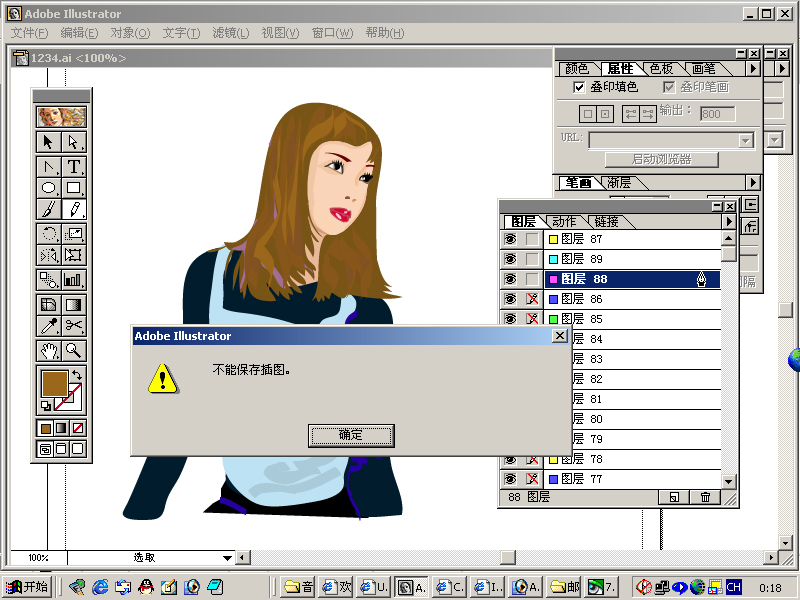Switch to the 链接 tab
Screen dimensions: 800x600
click(606, 221)
